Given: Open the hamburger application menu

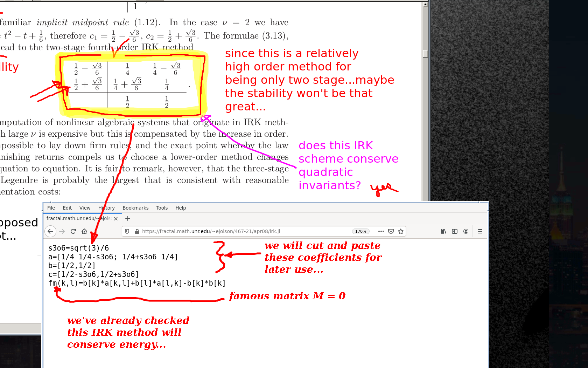Looking at the screenshot, I should [x=480, y=231].
